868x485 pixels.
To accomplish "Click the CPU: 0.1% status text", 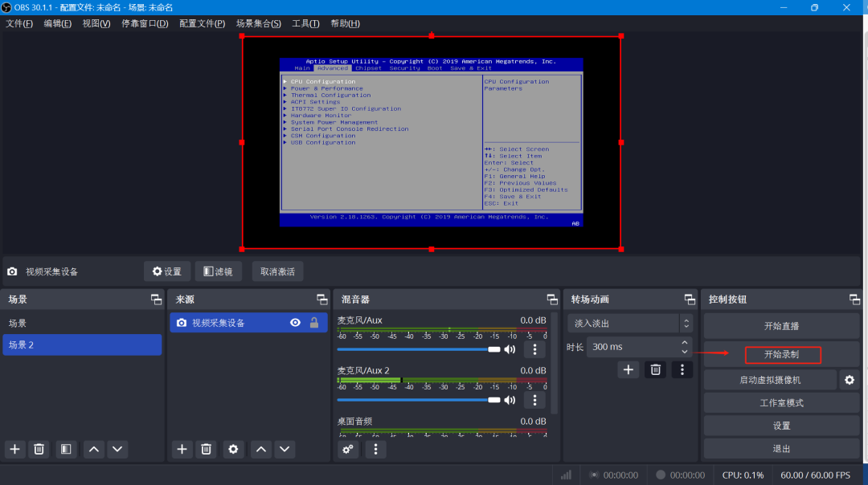I will point(743,475).
